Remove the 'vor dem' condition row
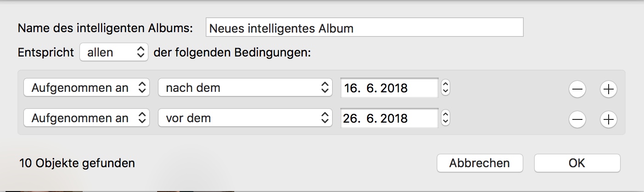The width and height of the screenshot is (644, 192). tap(577, 119)
